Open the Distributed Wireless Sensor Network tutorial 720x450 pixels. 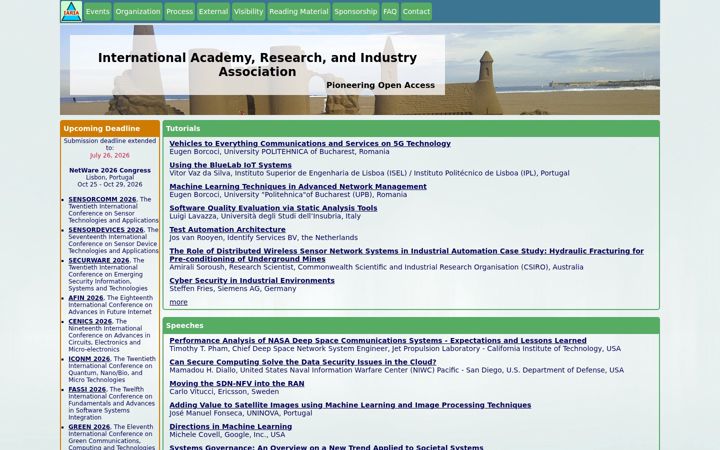point(406,255)
